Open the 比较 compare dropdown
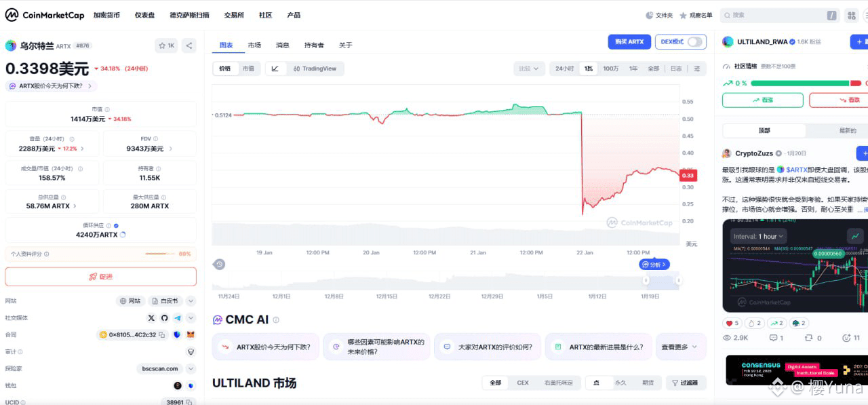 pyautogui.click(x=529, y=69)
